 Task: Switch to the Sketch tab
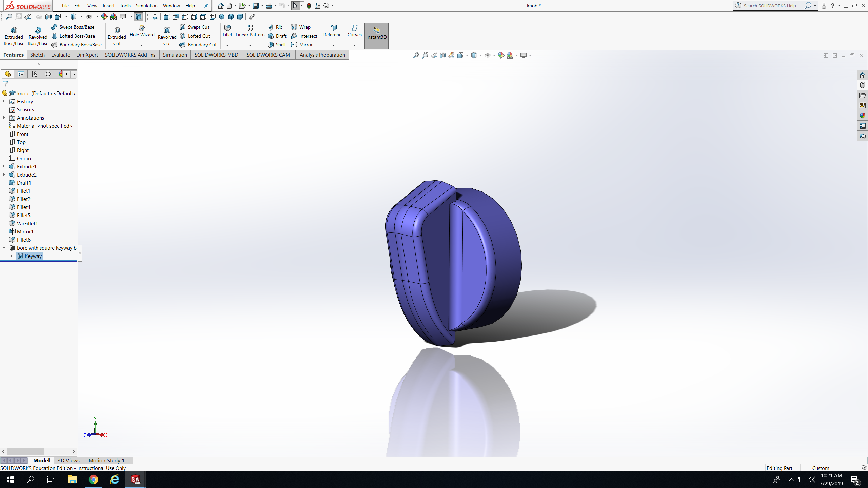point(37,55)
